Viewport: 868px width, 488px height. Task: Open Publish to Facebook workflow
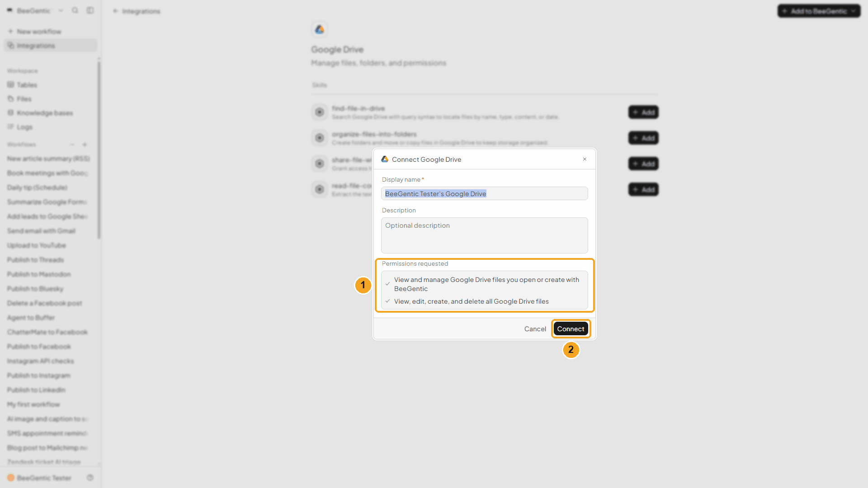point(39,347)
